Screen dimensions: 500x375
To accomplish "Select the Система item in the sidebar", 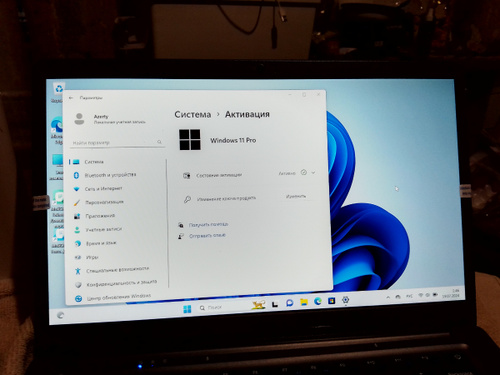I will [94, 162].
